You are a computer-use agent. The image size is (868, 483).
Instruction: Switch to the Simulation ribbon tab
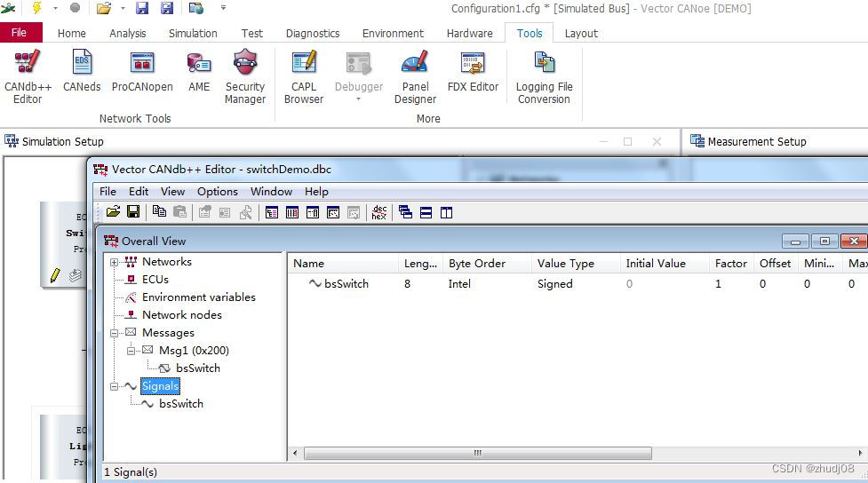click(193, 33)
